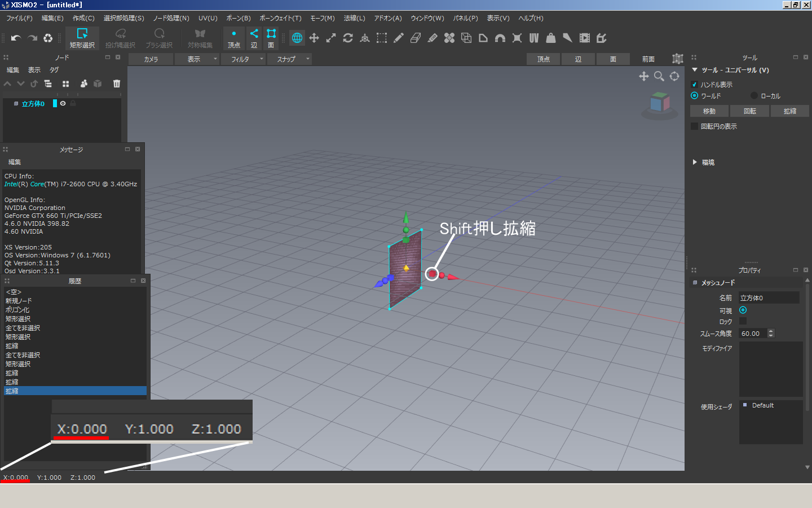Viewport: 812px width, 508px height.
Task: Click the recycle-style icon next to redo
Action: (x=48, y=38)
